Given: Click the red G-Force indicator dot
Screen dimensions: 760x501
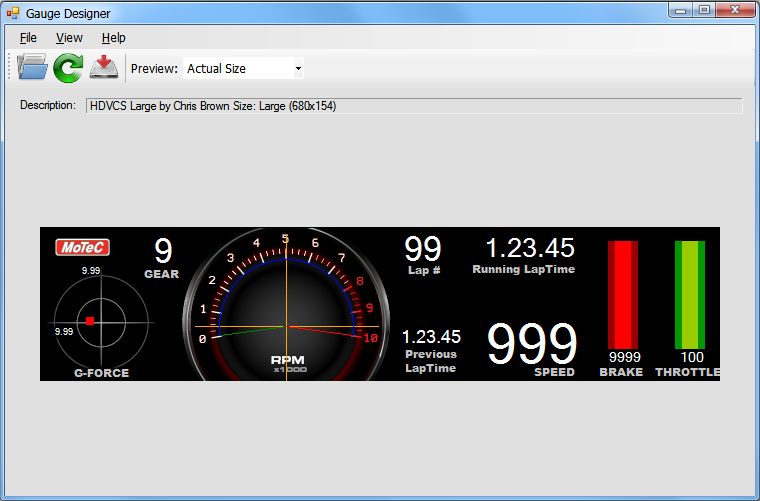Looking at the screenshot, I should tap(90, 321).
